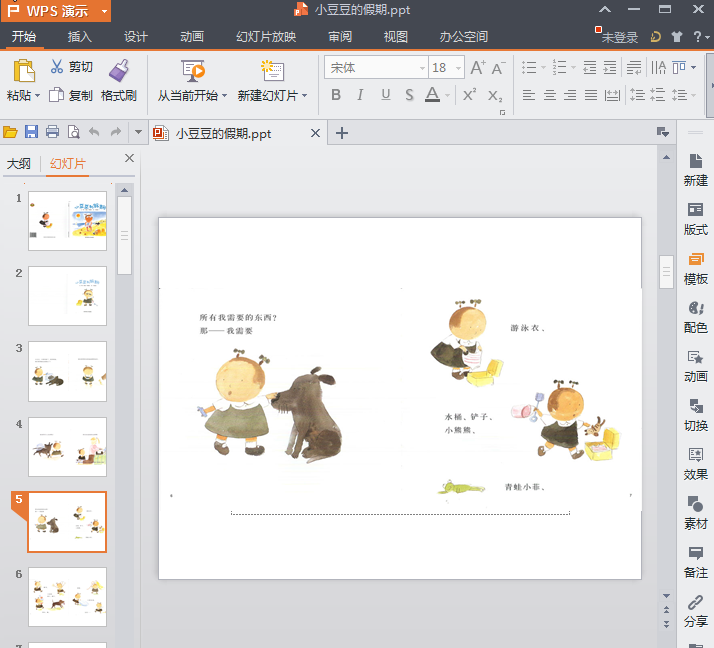714x648 pixels.
Task: Click the Copy icon
Action: click(56, 95)
